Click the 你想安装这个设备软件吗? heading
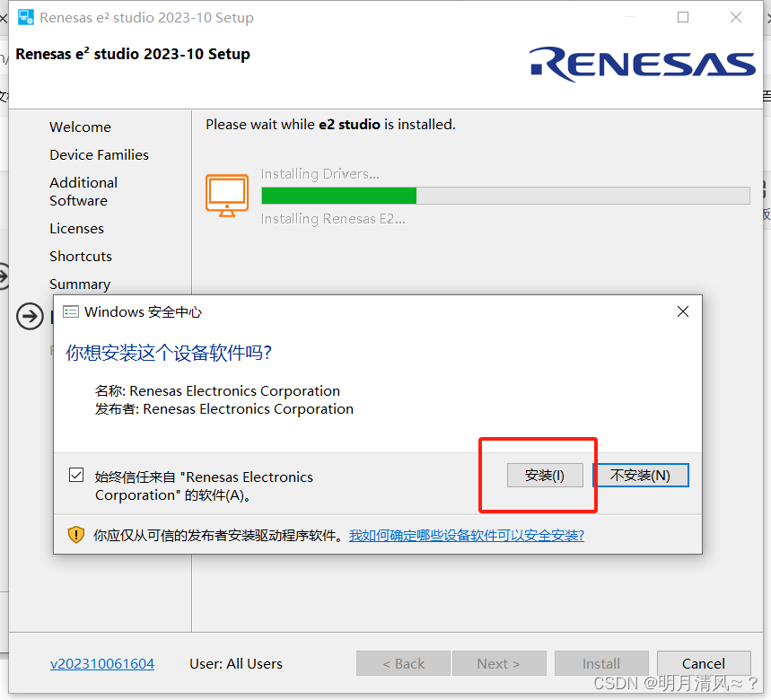This screenshot has width=771, height=700. point(169,353)
